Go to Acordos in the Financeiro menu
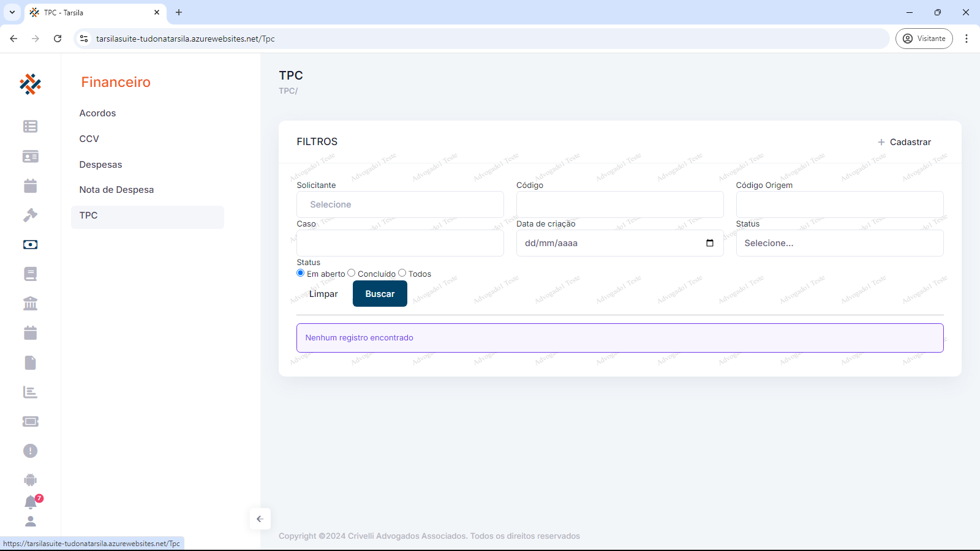The width and height of the screenshot is (980, 551). point(97,113)
